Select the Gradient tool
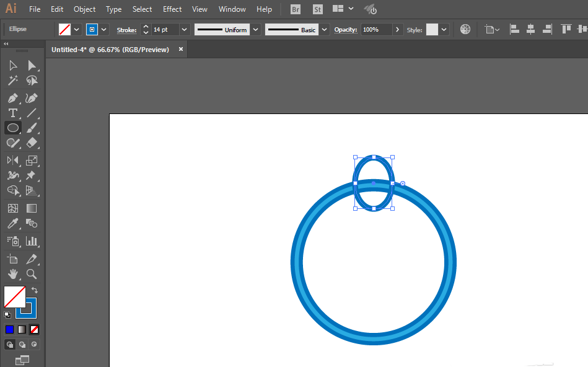 tap(32, 208)
